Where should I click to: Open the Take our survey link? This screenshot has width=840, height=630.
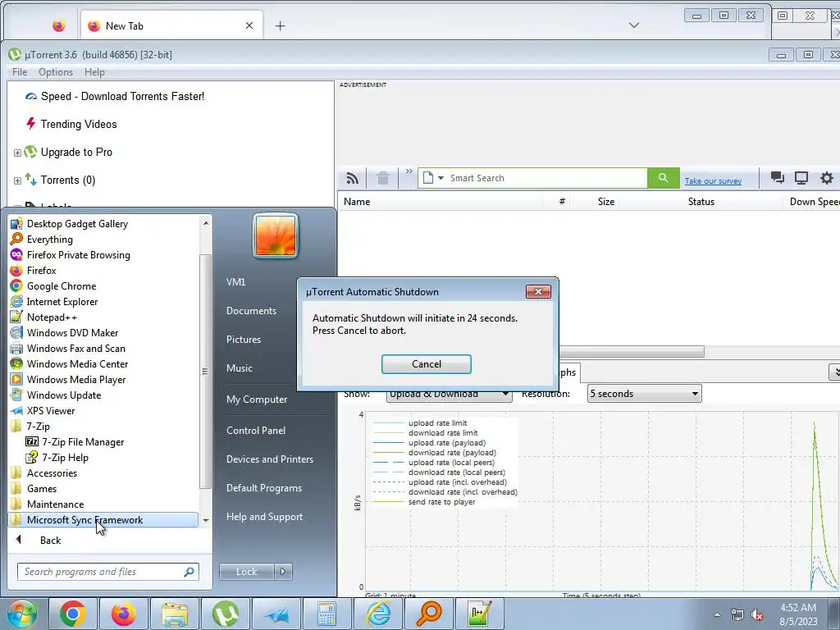[x=713, y=181]
